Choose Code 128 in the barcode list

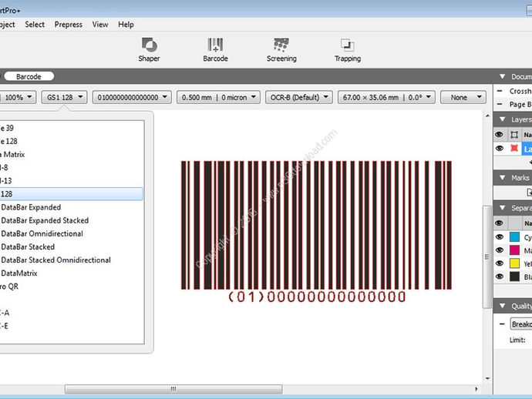tap(71, 142)
